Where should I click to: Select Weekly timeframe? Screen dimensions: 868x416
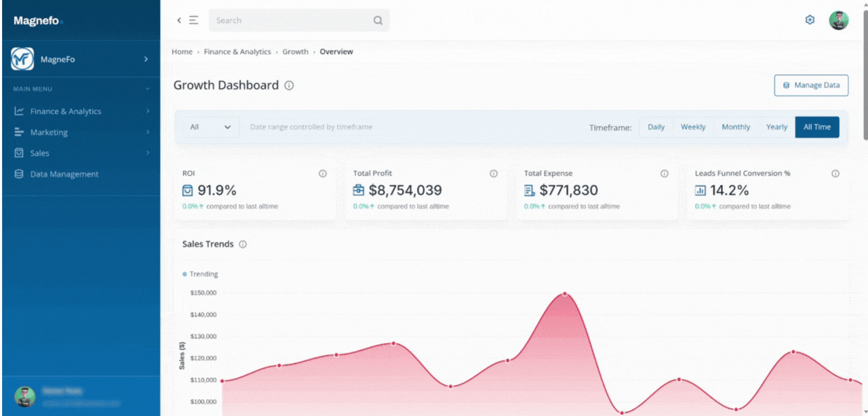[x=693, y=127]
